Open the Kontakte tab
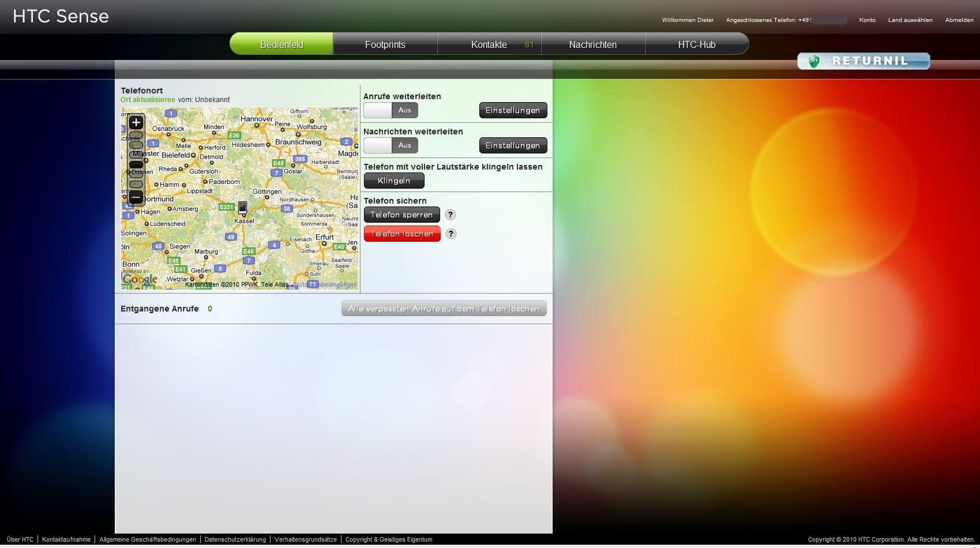This screenshot has width=980, height=548. click(489, 44)
